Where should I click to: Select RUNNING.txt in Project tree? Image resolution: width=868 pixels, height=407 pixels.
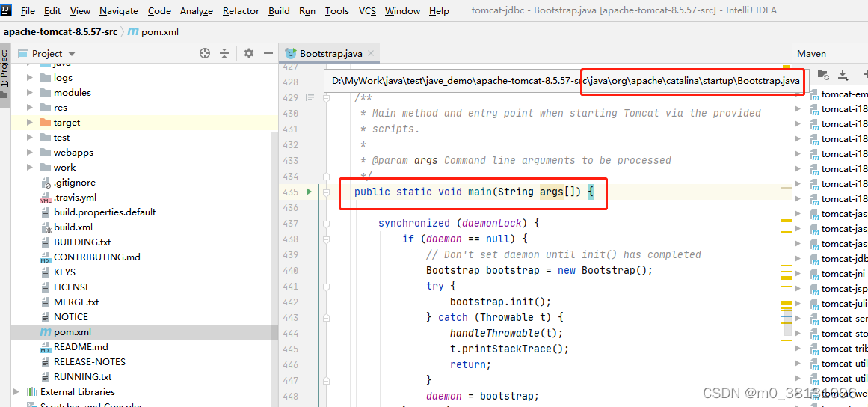point(144,376)
